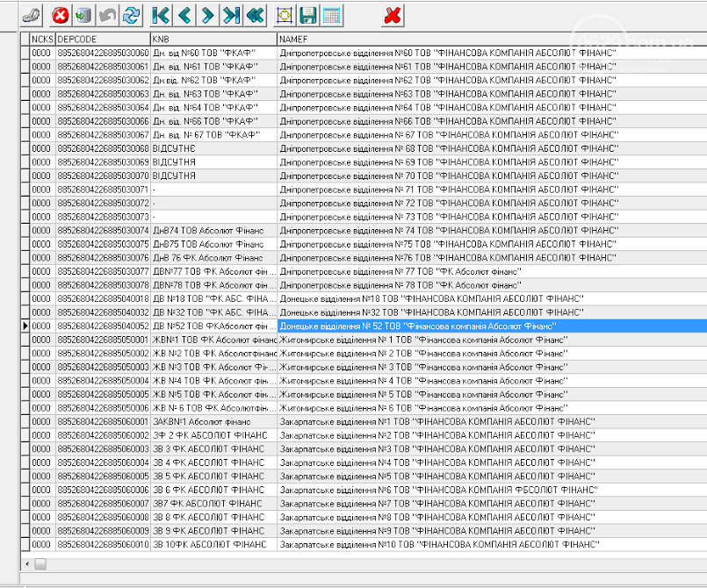Click the yellow square select-all icon
The height and width of the screenshot is (588, 707).
285,15
